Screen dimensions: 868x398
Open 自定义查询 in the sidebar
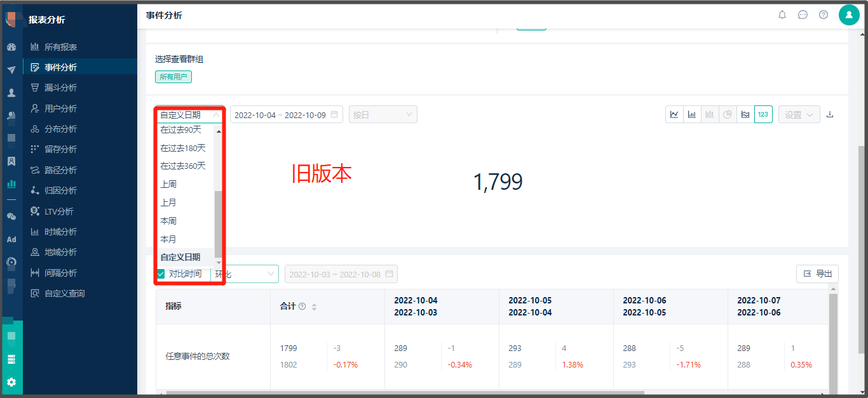point(79,293)
